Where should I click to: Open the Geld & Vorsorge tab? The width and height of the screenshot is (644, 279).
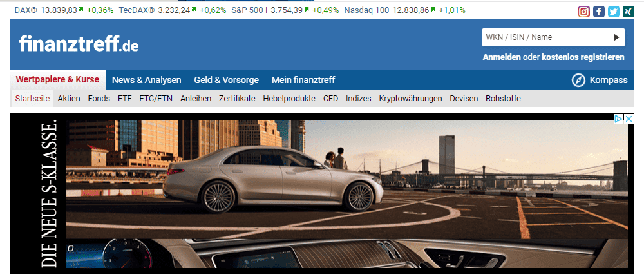226,80
